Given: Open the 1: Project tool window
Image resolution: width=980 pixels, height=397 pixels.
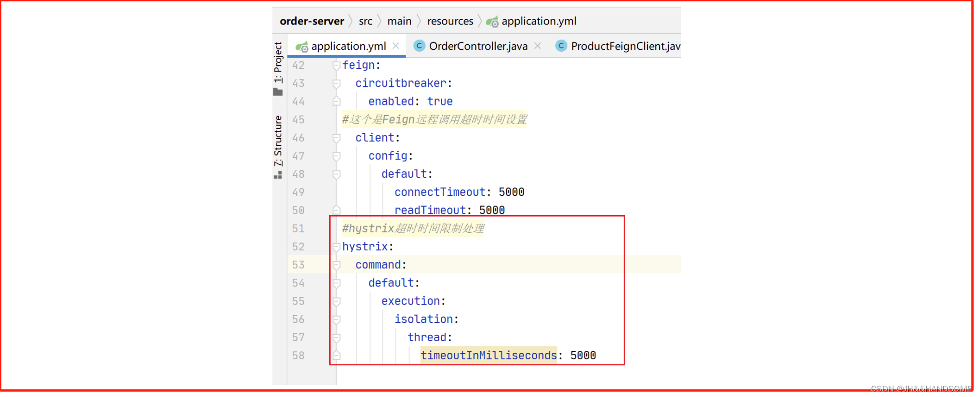Looking at the screenshot, I should click(278, 62).
